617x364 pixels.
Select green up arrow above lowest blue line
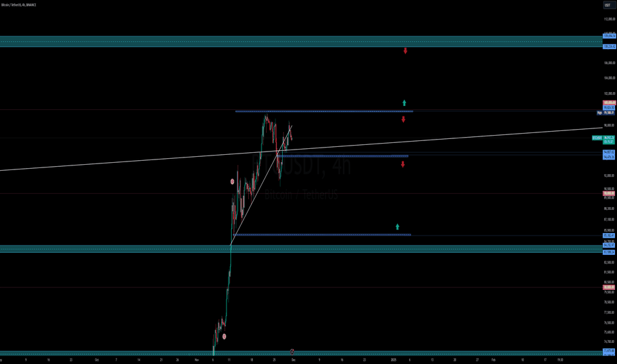(397, 226)
